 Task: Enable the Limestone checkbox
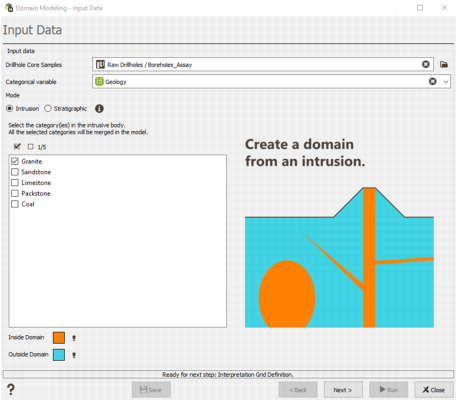(15, 183)
